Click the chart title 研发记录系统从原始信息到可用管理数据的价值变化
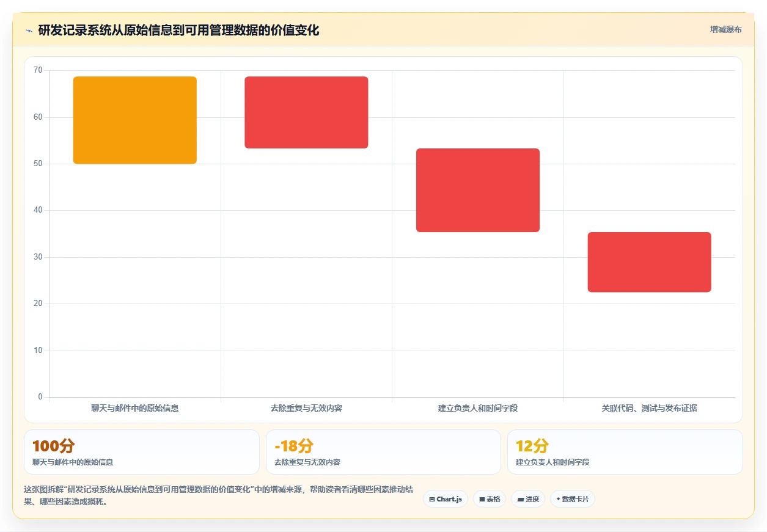 click(178, 31)
